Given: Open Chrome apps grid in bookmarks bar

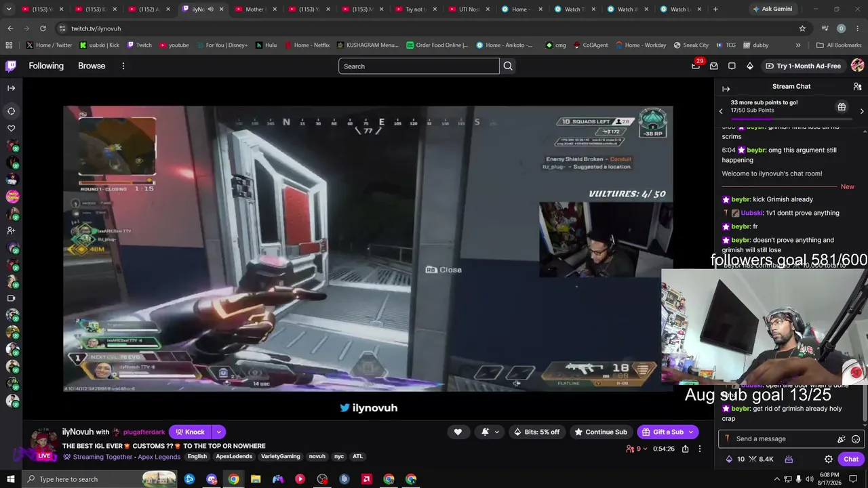Looking at the screenshot, I should [9, 45].
